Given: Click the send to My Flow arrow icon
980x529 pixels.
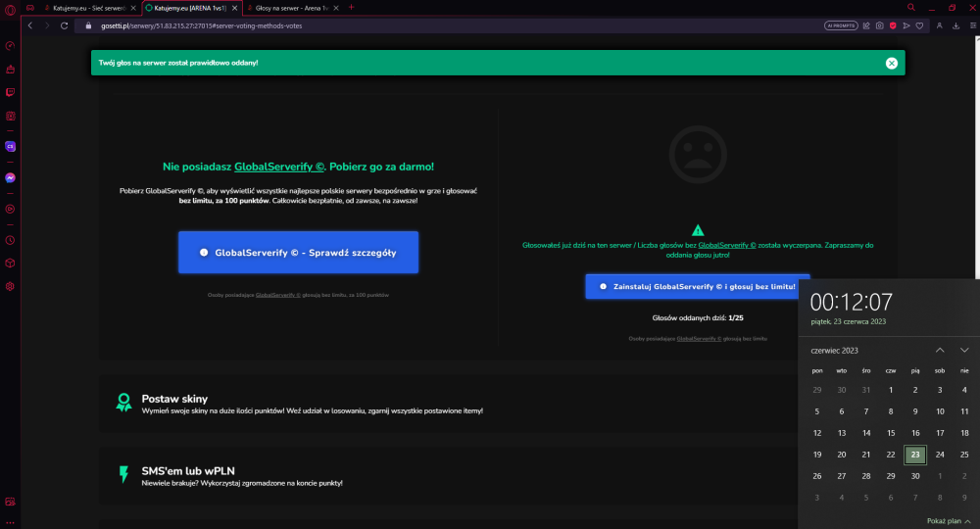Looking at the screenshot, I should (x=906, y=25).
